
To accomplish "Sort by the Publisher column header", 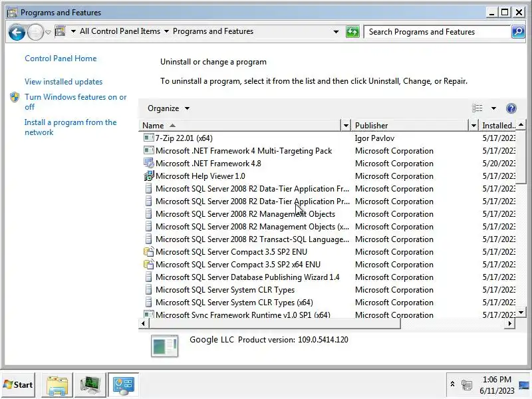I will pos(410,126).
